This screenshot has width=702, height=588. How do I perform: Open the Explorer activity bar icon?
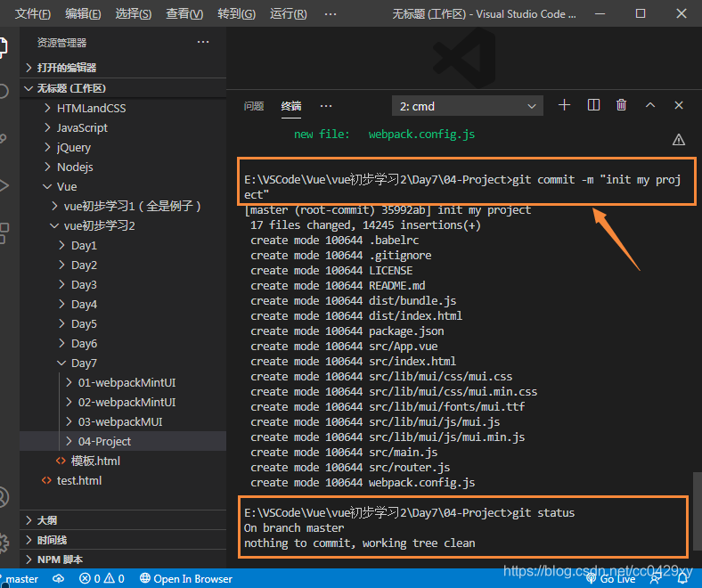[x=3, y=47]
